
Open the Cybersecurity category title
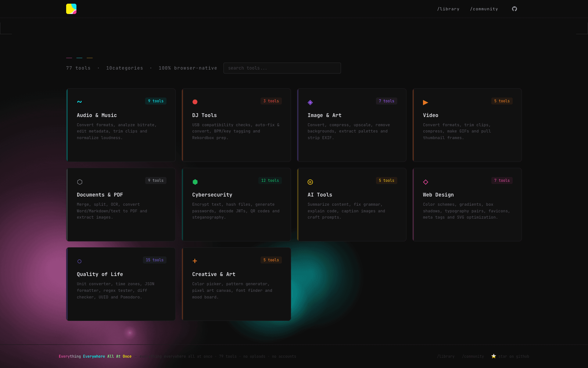212,195
